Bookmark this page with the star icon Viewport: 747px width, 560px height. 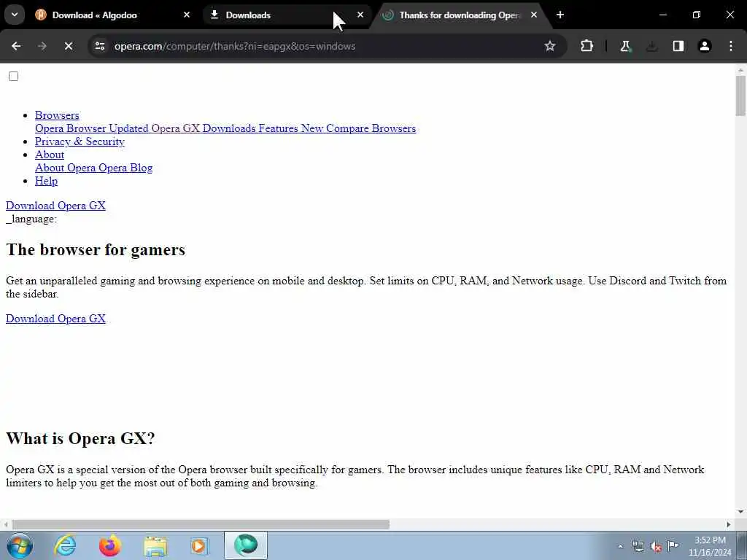pos(550,46)
